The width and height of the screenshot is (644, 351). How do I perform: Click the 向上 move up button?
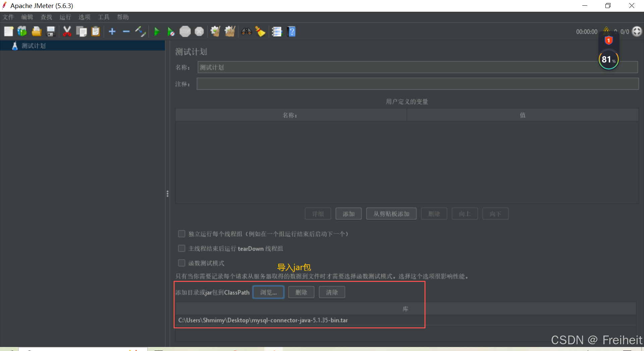click(465, 214)
